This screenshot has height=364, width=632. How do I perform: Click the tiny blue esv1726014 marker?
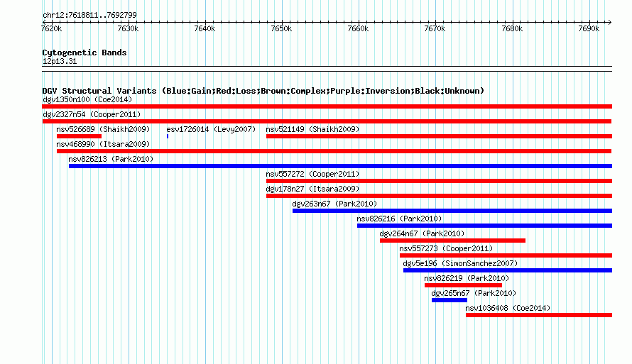168,136
